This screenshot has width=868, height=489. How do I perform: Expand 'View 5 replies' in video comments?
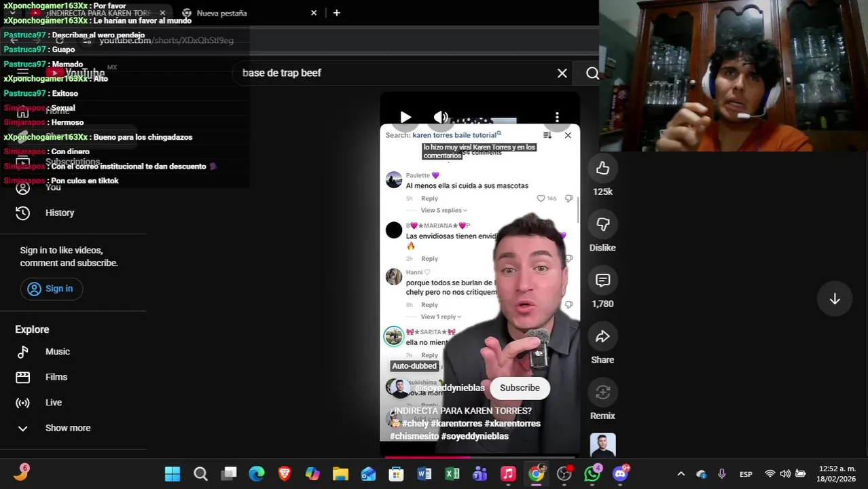(444, 211)
